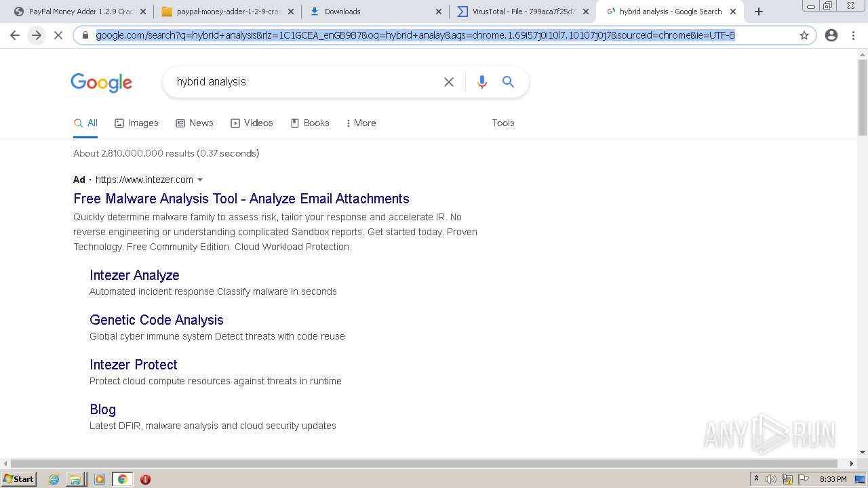Close the hybrid analysis search tab

pyautogui.click(x=733, y=12)
